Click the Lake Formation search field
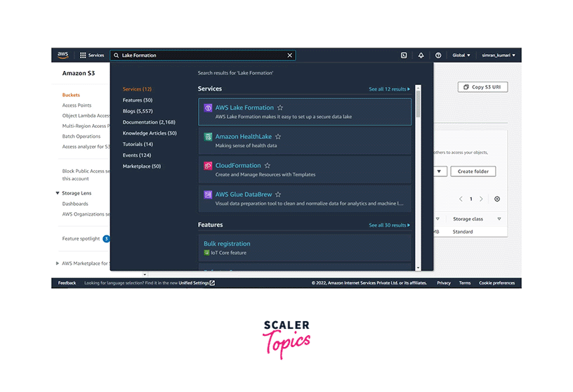 200,55
